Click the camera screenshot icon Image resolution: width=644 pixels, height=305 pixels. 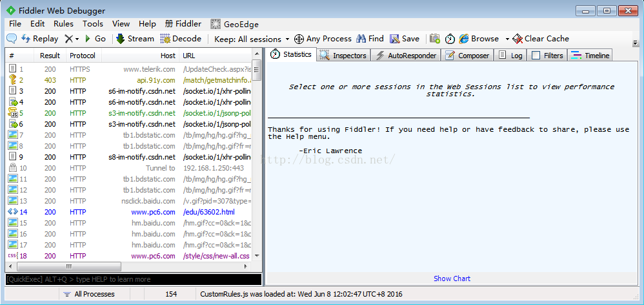435,39
